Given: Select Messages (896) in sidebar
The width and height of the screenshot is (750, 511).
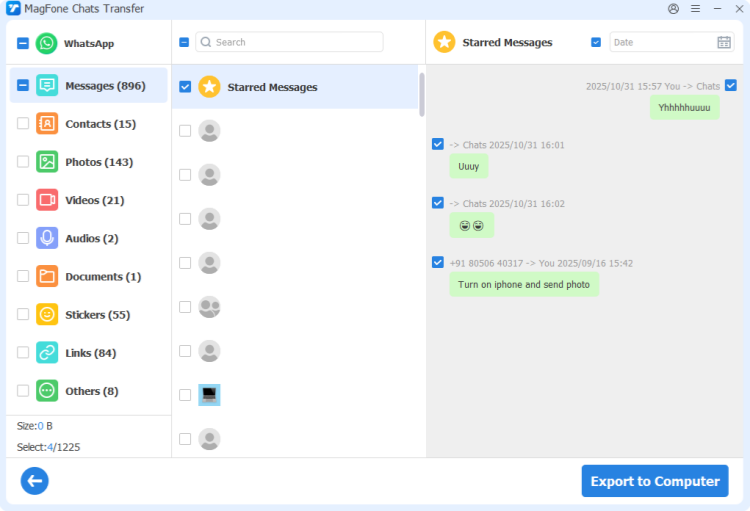Looking at the screenshot, I should pyautogui.click(x=88, y=86).
